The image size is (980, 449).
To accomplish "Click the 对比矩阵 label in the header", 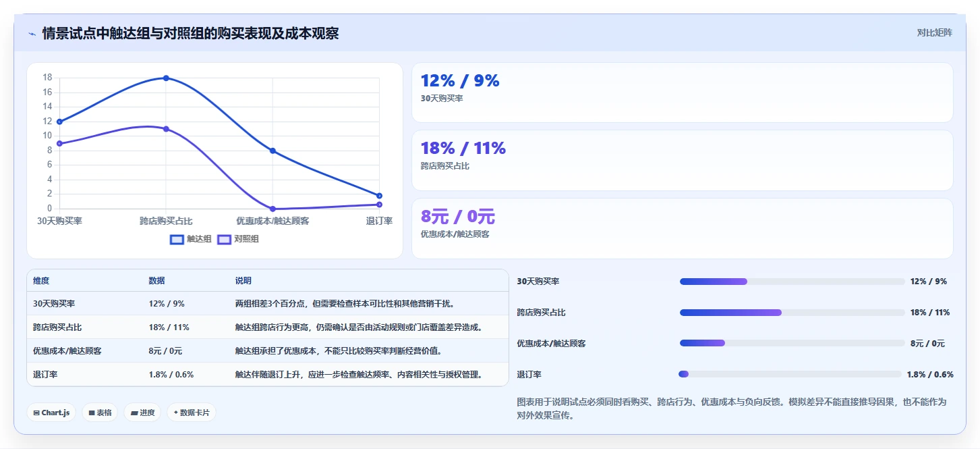I will coord(934,32).
